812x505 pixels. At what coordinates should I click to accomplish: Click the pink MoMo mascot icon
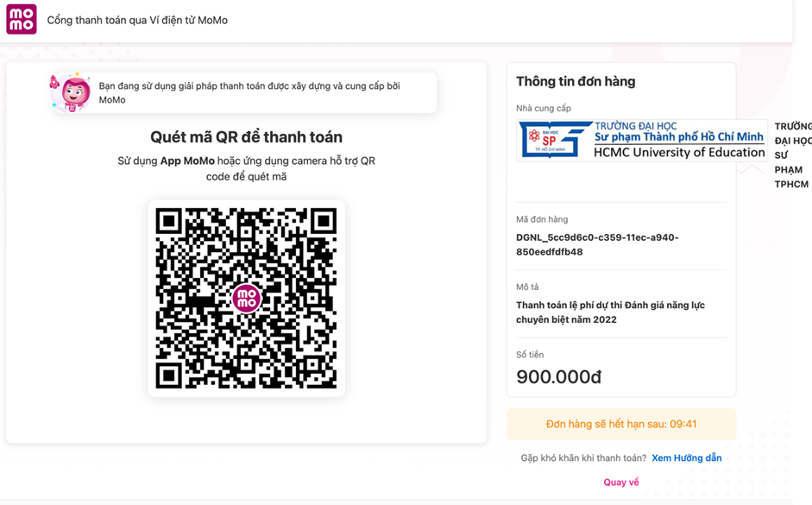tap(74, 93)
